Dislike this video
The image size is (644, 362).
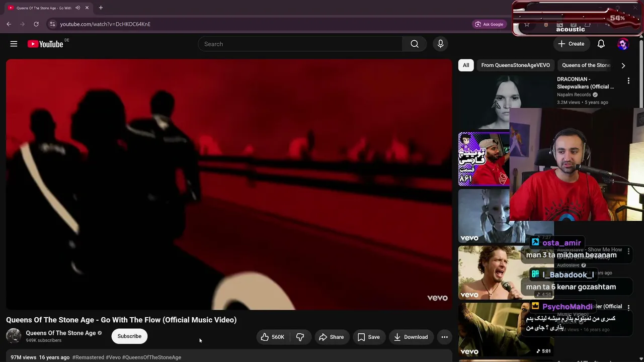tap(300, 337)
